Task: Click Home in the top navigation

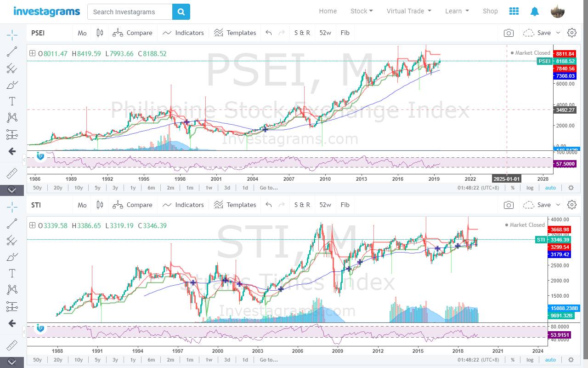Action: pyautogui.click(x=328, y=11)
